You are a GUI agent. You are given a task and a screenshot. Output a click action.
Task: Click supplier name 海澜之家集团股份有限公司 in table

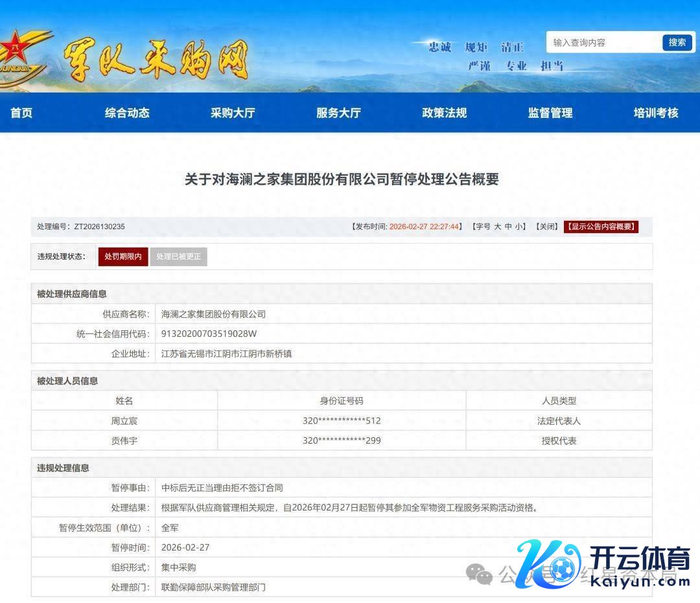[214, 314]
